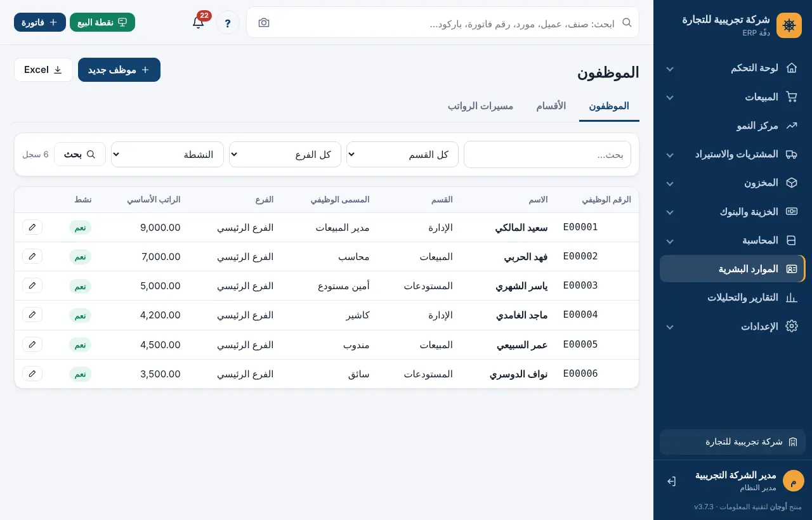Click the camera icon in search bar
The width and height of the screenshot is (812, 520).
[x=264, y=22]
